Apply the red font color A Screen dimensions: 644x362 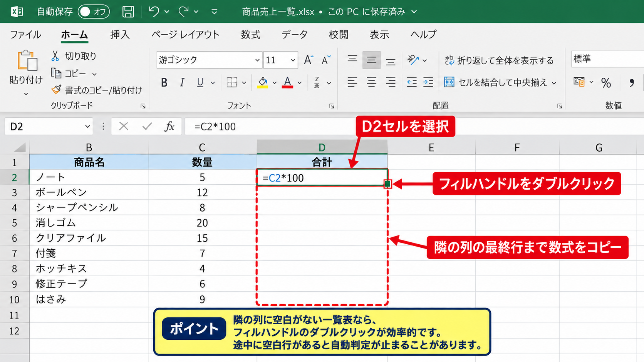[x=287, y=82]
